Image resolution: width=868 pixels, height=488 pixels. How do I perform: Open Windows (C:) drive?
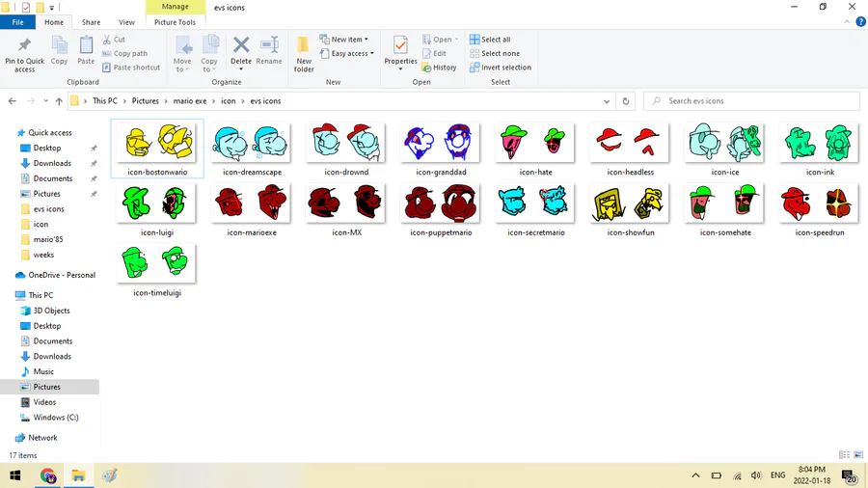[x=55, y=418]
